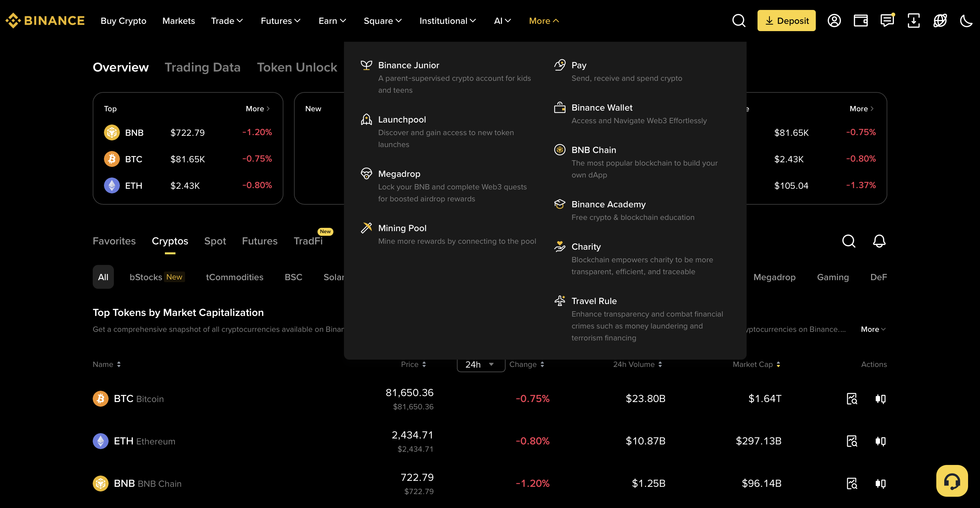Screen dimensions: 980x508
Task: Click the Binance Wallet icon in menu
Action: pos(560,108)
